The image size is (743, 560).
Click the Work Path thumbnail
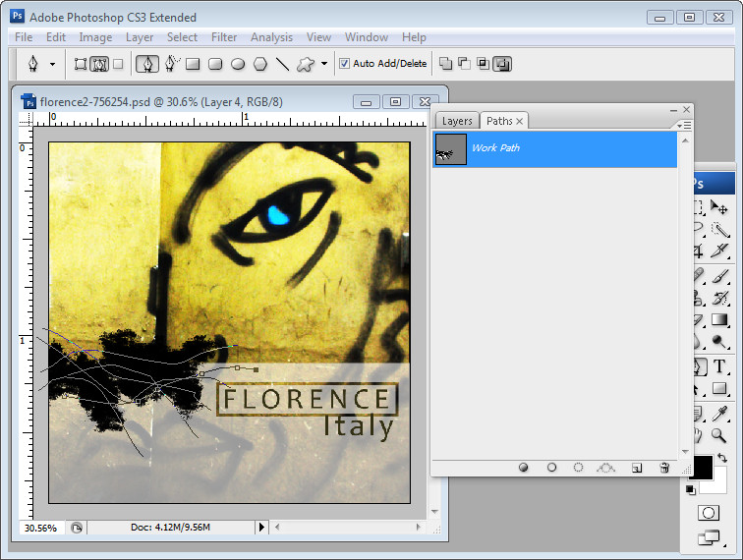[451, 148]
